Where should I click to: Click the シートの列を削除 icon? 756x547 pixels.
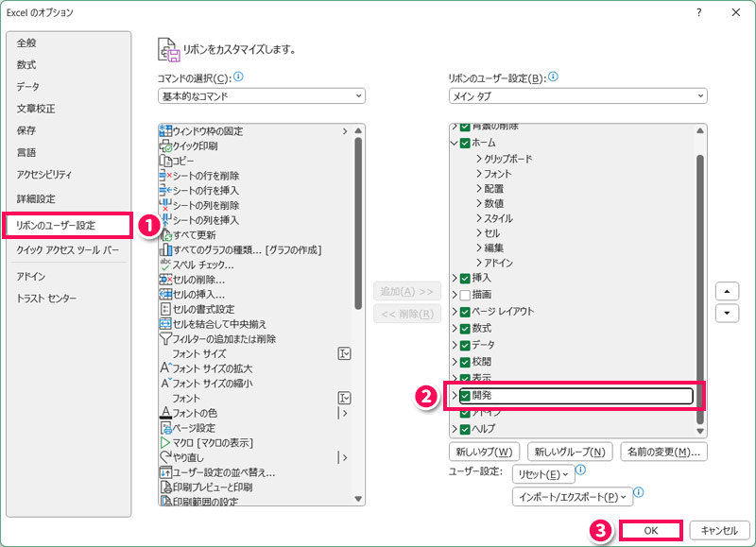(165, 205)
